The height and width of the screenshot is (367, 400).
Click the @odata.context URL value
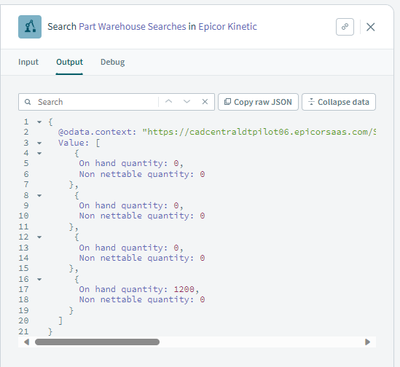point(259,132)
